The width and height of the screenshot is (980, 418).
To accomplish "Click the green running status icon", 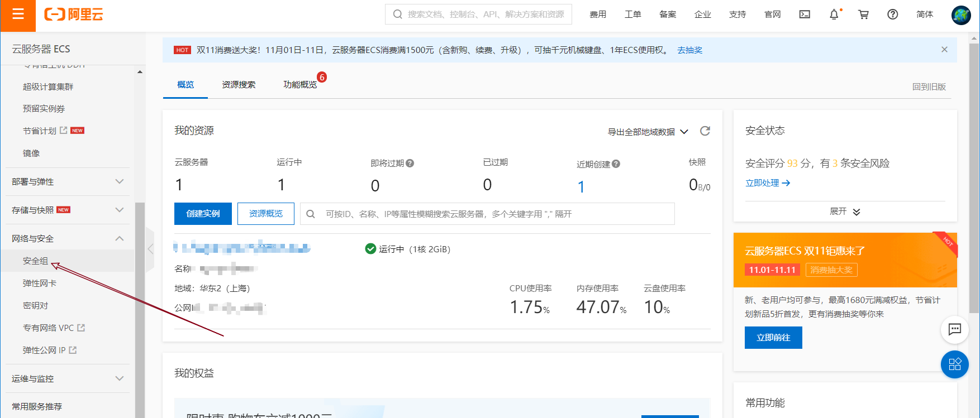I will pos(370,249).
